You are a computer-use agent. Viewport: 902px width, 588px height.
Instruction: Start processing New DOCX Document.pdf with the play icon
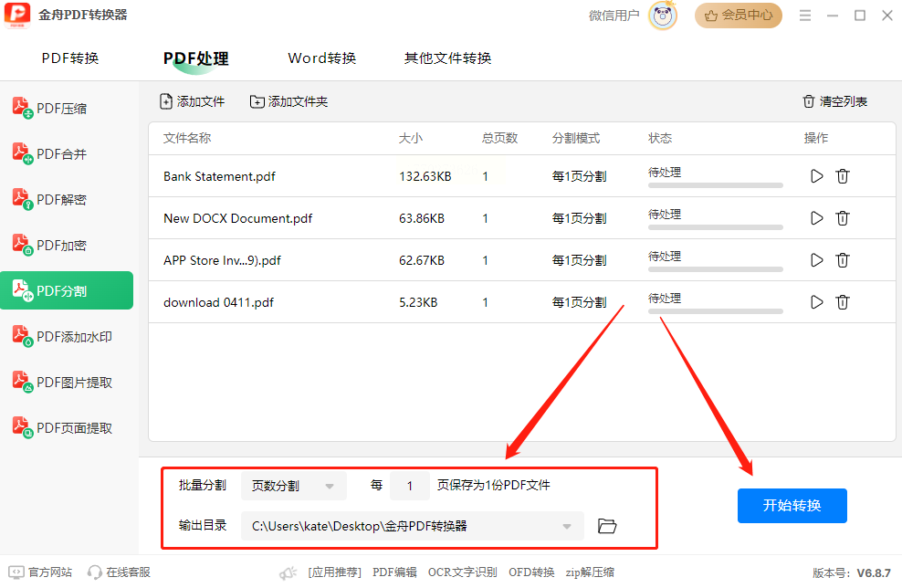click(816, 218)
